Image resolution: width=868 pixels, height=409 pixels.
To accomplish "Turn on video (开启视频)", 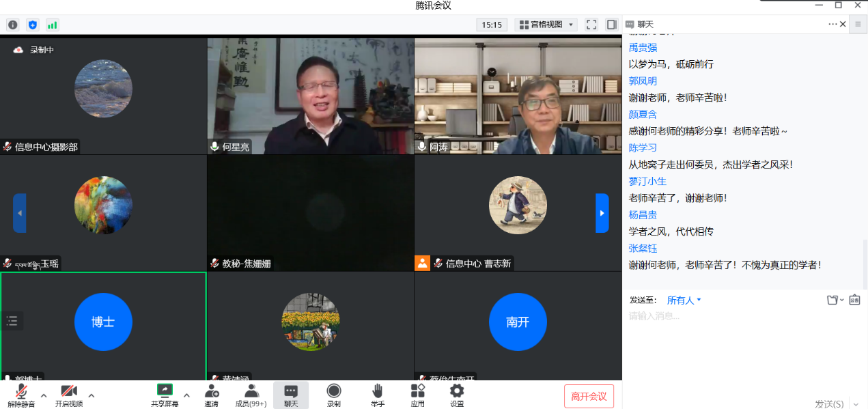I will point(69,395).
